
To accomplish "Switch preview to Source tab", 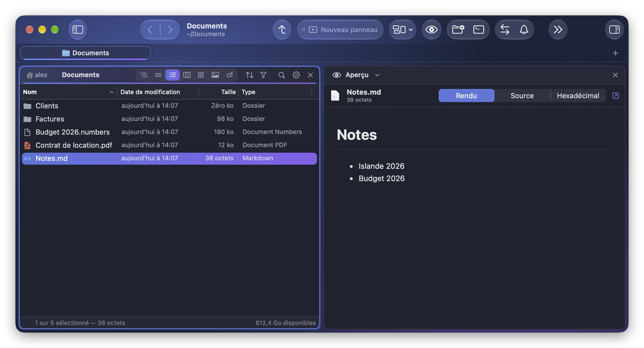I will point(522,96).
